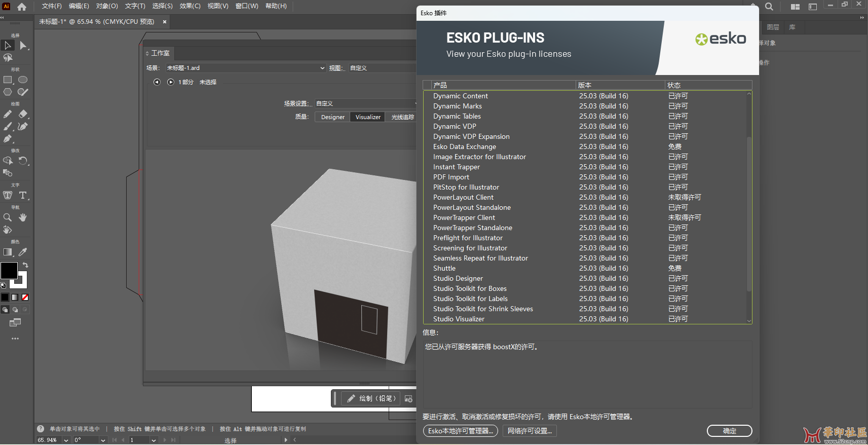
Task: Select the Direct Selection tool
Action: (x=23, y=46)
